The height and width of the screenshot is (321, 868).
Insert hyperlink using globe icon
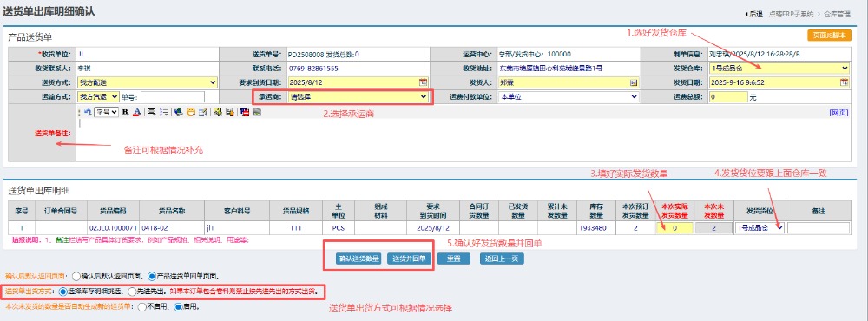pyautogui.click(x=178, y=112)
